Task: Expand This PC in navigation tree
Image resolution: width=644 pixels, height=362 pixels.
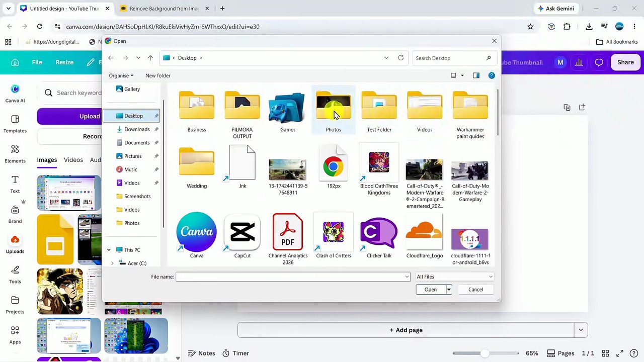Action: (109, 250)
